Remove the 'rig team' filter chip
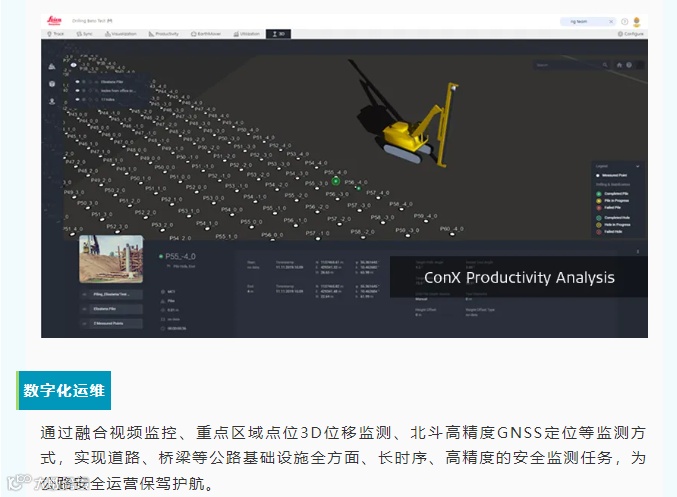This screenshot has height=497, width=677. coord(611,21)
